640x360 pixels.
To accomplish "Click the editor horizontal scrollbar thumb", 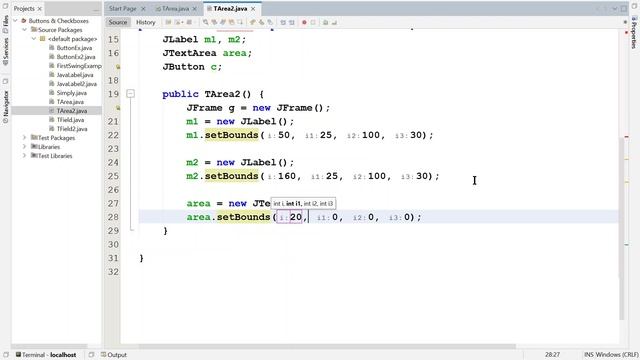I will pos(327,347).
